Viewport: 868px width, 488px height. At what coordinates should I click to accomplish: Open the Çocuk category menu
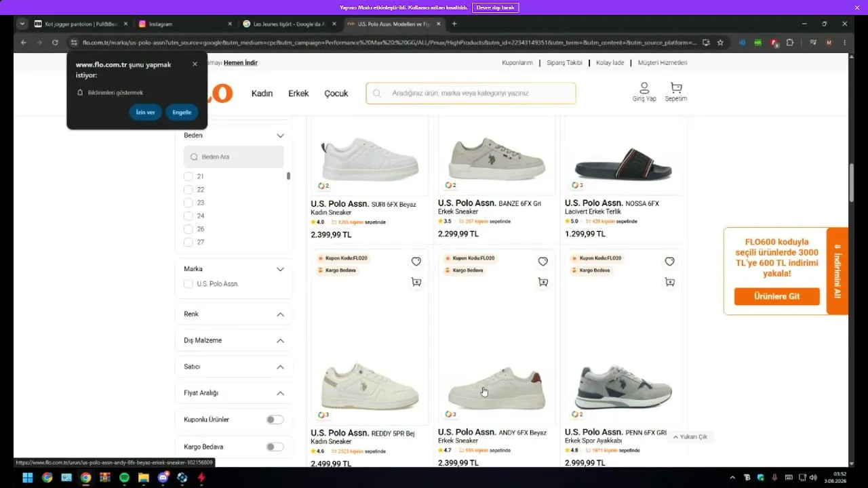click(x=336, y=94)
